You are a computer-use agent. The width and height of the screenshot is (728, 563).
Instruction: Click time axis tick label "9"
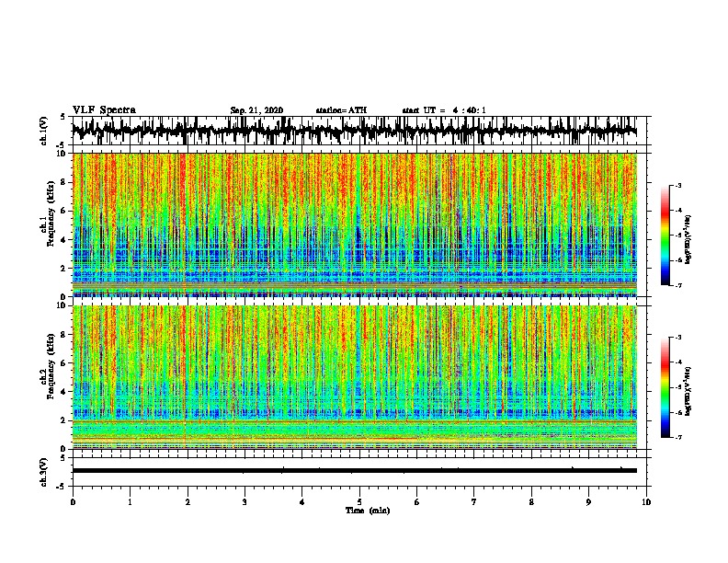pos(588,502)
